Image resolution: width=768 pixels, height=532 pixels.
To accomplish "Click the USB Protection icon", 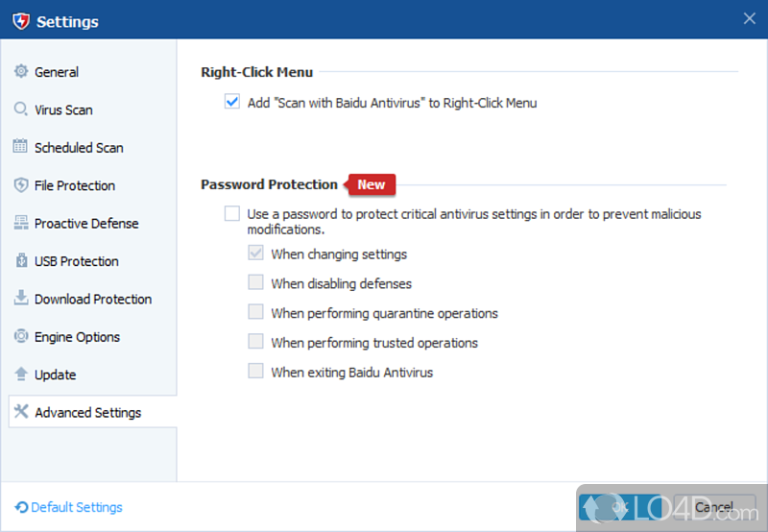I will pos(21,261).
